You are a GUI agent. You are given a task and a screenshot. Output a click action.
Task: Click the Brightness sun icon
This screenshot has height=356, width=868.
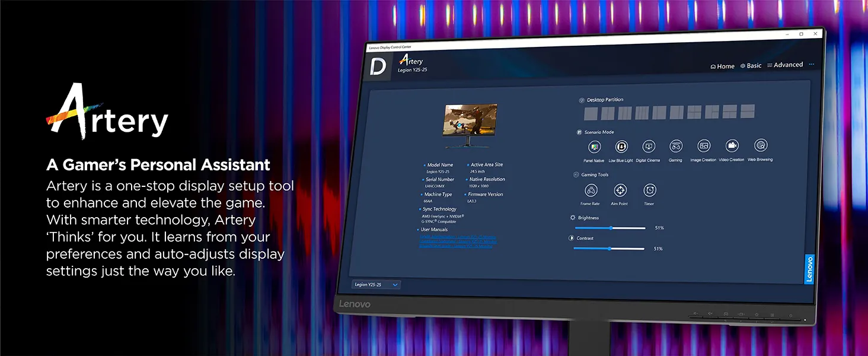[x=573, y=218]
